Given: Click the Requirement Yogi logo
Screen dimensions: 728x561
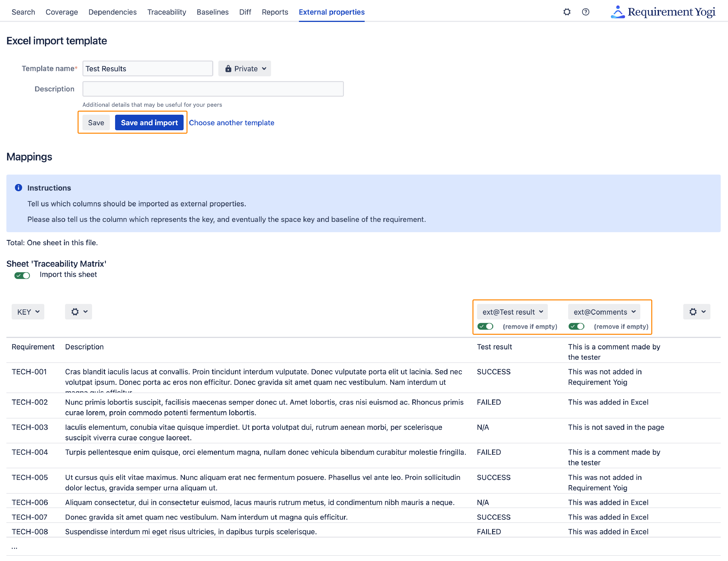Looking at the screenshot, I should click(663, 12).
